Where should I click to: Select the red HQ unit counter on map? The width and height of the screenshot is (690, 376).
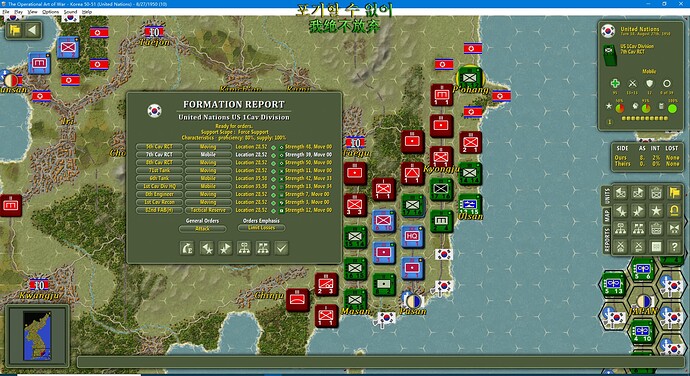pyautogui.click(x=412, y=236)
